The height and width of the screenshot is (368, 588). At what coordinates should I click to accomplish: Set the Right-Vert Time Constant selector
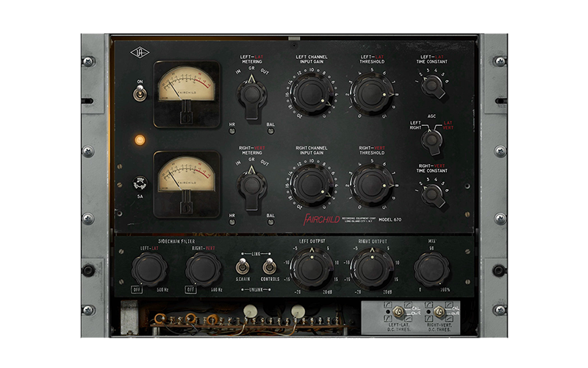point(433,195)
